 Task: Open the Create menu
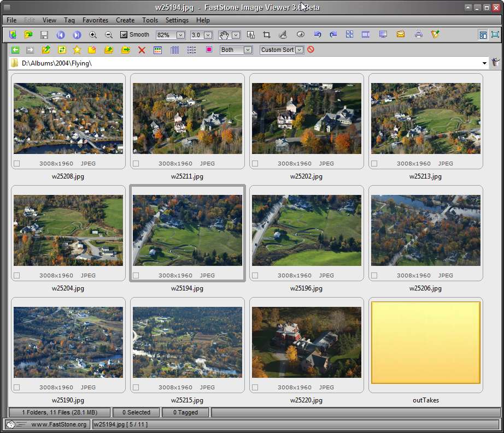125,20
